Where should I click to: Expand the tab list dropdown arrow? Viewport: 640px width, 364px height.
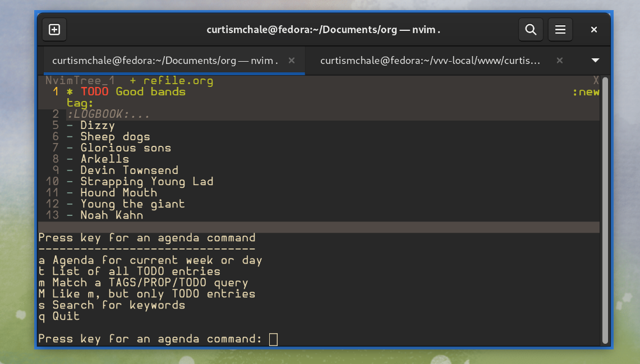(595, 61)
